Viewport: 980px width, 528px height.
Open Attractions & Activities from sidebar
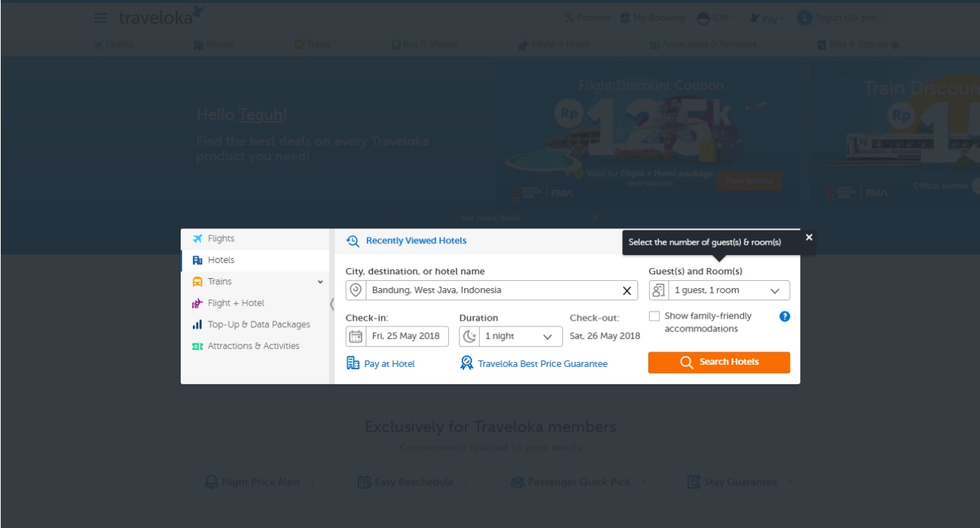pos(253,346)
